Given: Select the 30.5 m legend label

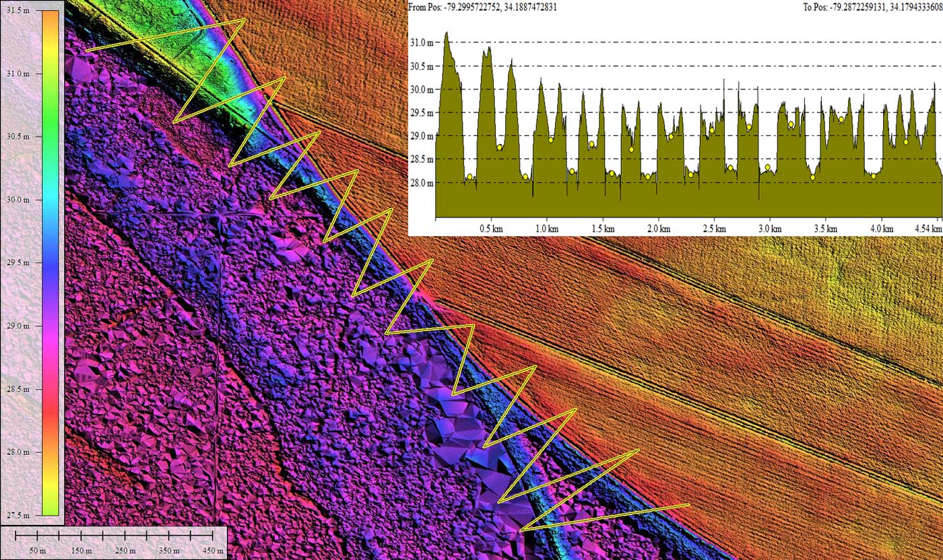Looking at the screenshot, I should point(18,136).
